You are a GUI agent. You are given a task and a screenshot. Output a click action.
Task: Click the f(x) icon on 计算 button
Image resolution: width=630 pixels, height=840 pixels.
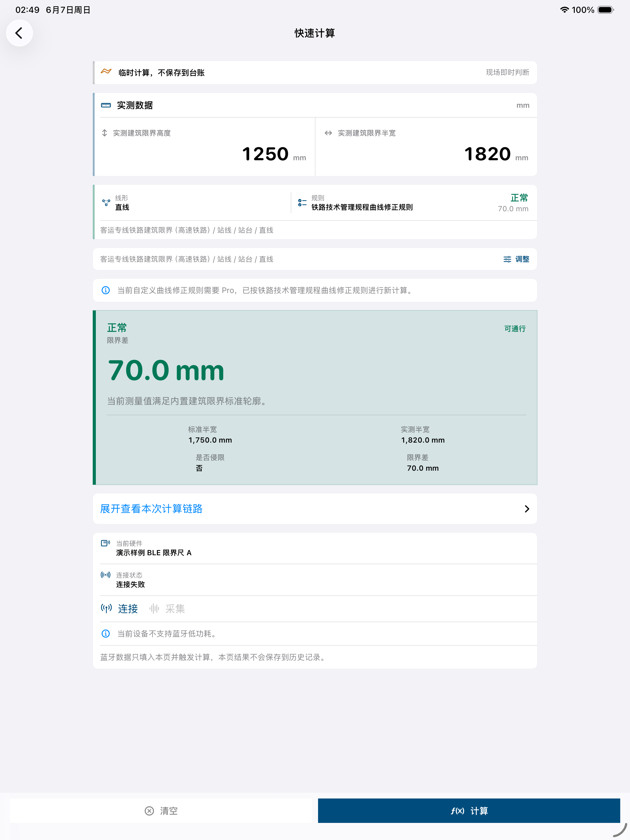click(x=458, y=811)
